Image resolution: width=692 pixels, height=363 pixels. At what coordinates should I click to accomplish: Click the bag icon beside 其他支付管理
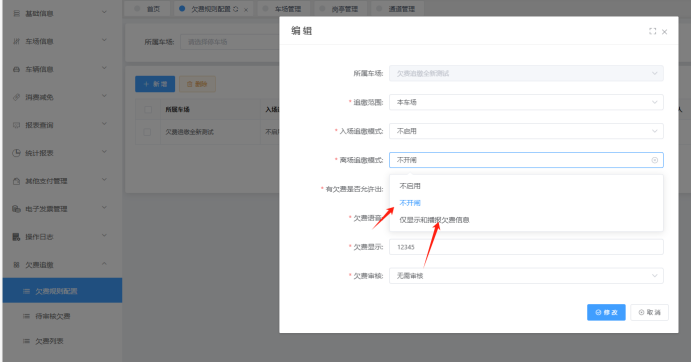16,181
